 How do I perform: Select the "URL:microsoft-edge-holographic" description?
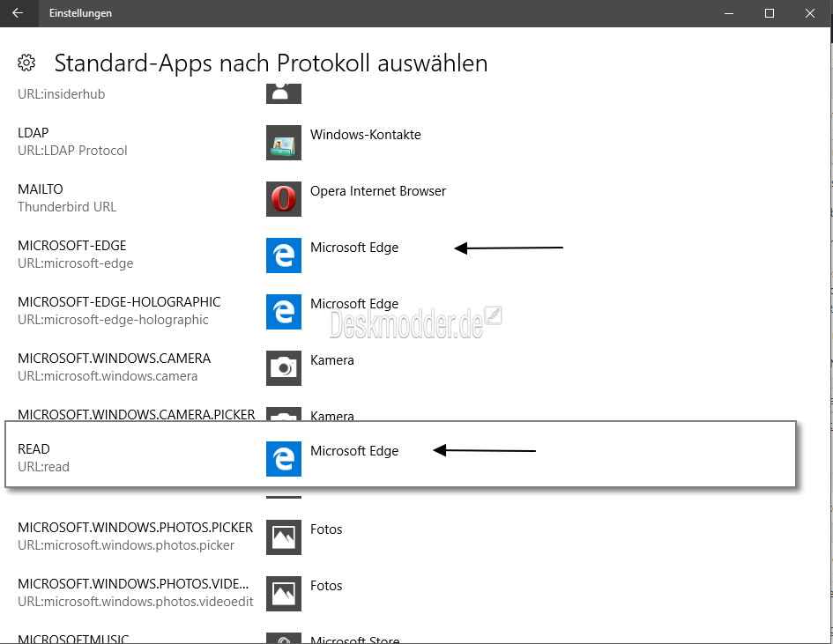(113, 320)
